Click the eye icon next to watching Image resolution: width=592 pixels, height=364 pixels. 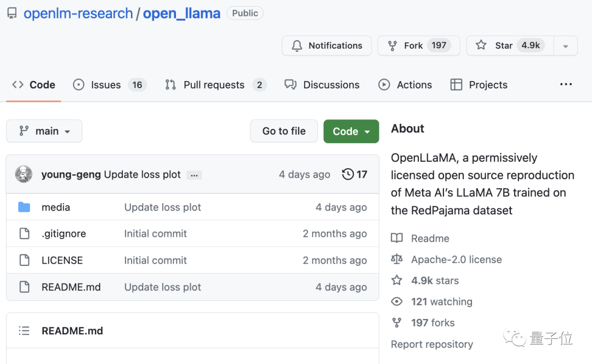pos(396,302)
